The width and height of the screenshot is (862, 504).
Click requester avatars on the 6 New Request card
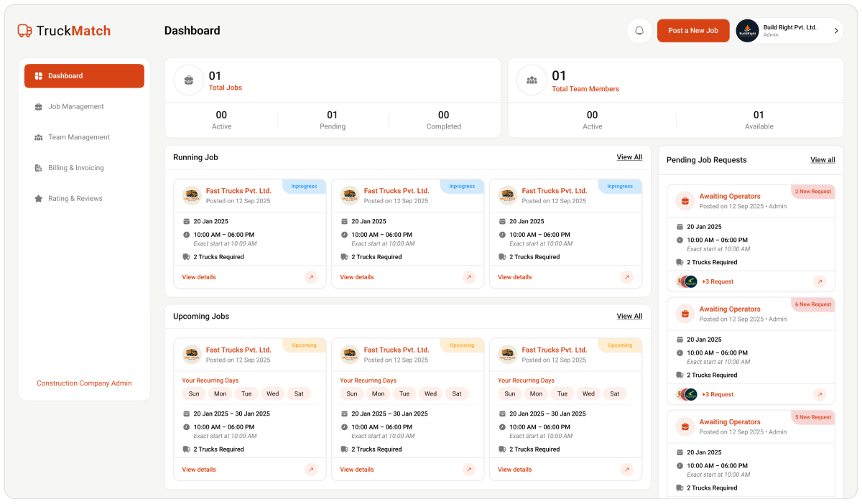pos(687,394)
